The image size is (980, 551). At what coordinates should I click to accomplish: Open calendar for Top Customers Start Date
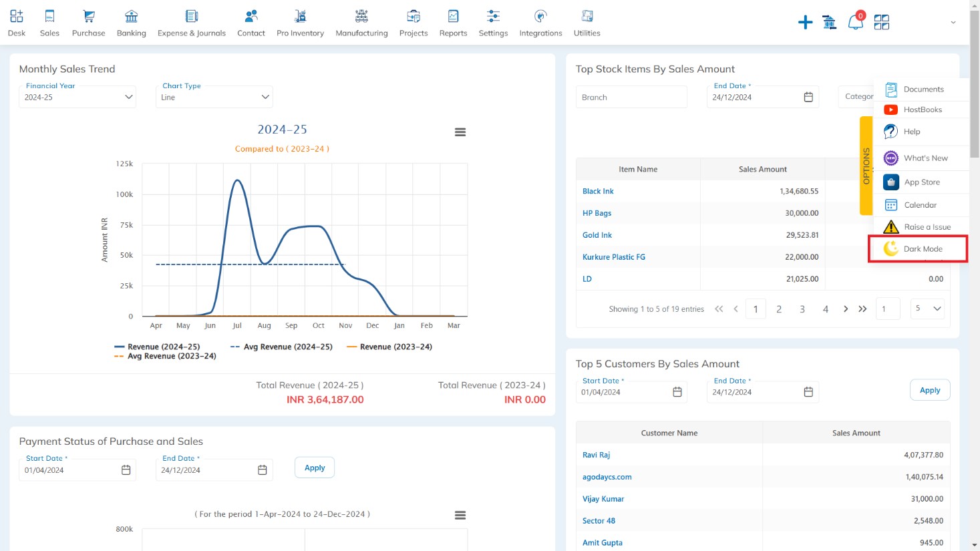pos(677,392)
